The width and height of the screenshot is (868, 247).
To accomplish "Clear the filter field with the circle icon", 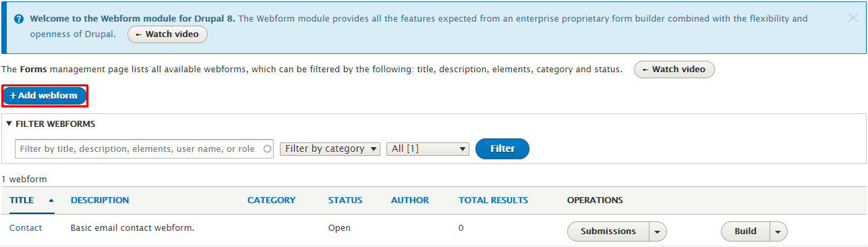I will (267, 149).
